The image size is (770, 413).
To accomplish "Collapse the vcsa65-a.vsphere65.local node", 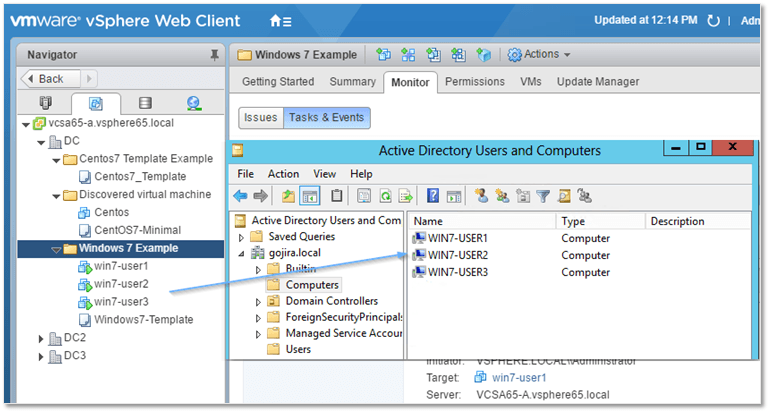I will [x=26, y=125].
